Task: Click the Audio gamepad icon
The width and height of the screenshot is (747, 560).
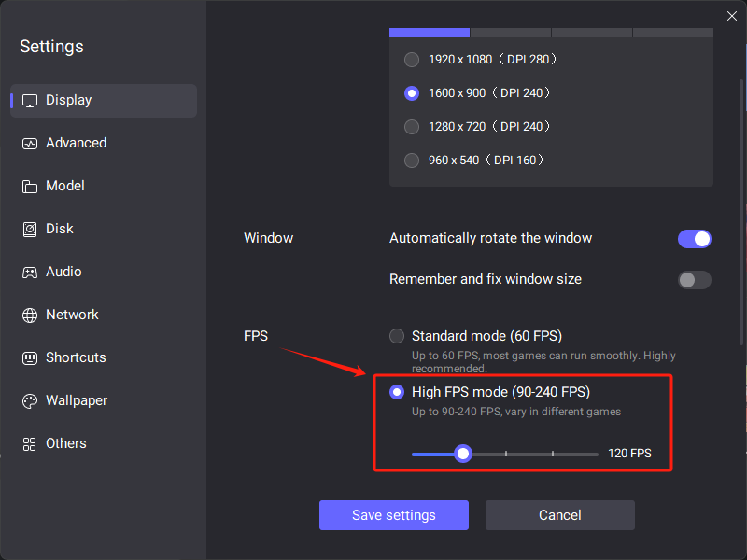Action: tap(30, 273)
